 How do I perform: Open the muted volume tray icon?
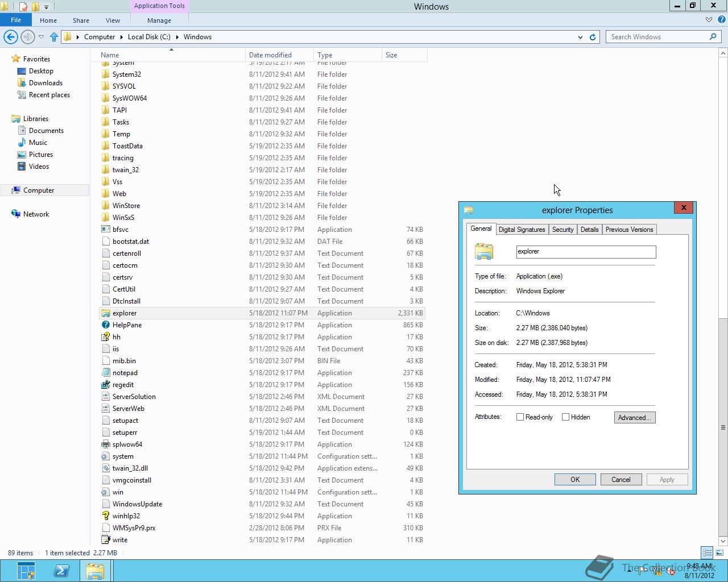point(671,571)
